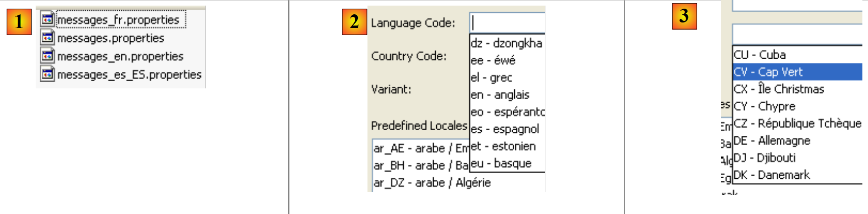Click the messages.properties file icon
Screen dimensions: 868x214
click(x=47, y=38)
